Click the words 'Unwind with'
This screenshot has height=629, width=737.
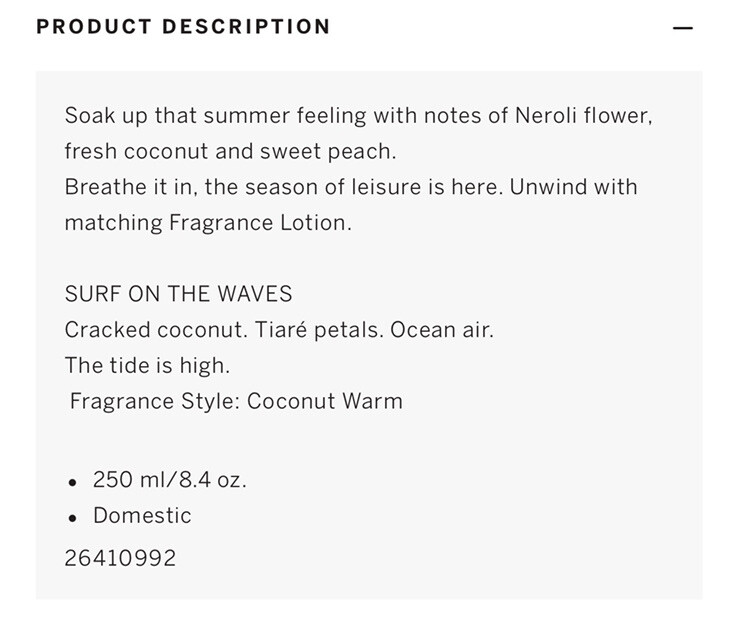(573, 187)
